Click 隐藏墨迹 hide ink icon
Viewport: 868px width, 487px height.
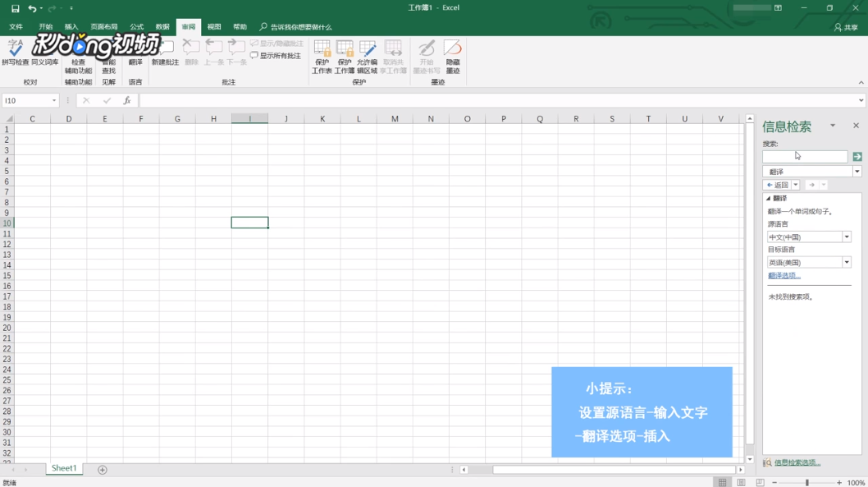tap(453, 57)
